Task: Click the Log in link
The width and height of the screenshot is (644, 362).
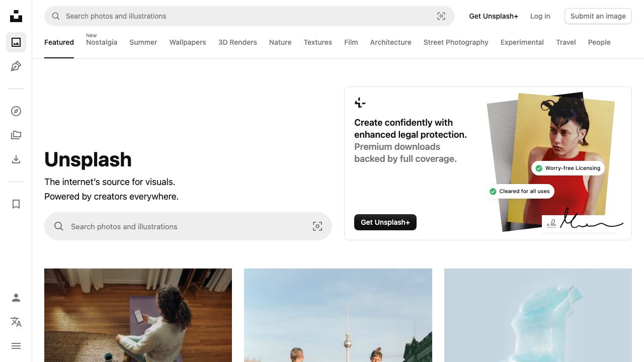Action: pos(540,16)
